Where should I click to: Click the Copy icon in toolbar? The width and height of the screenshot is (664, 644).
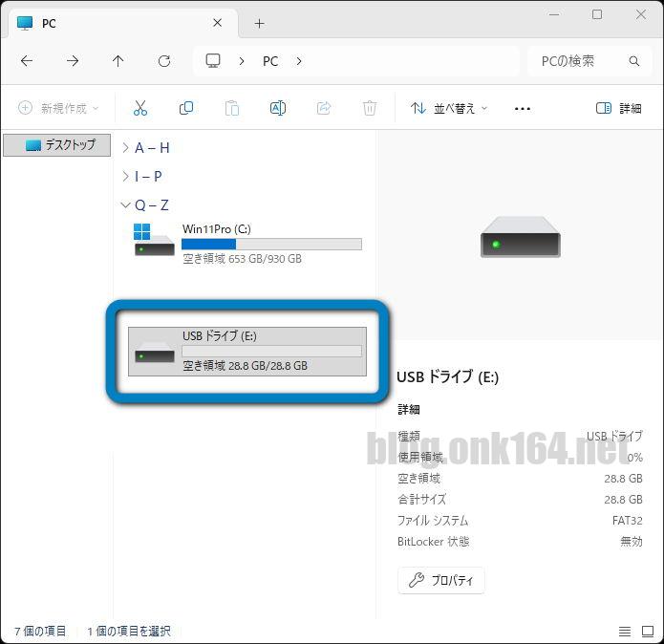tap(186, 108)
